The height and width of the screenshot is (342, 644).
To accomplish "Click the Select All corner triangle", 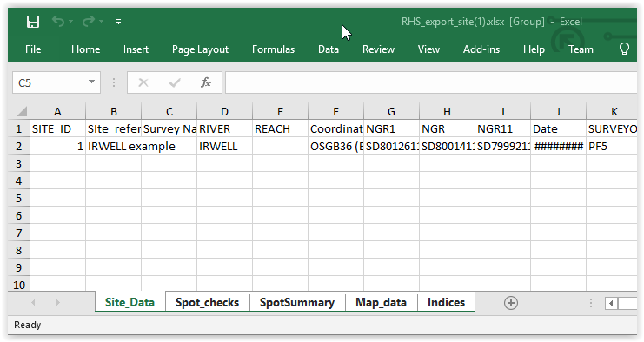I will 19,111.
